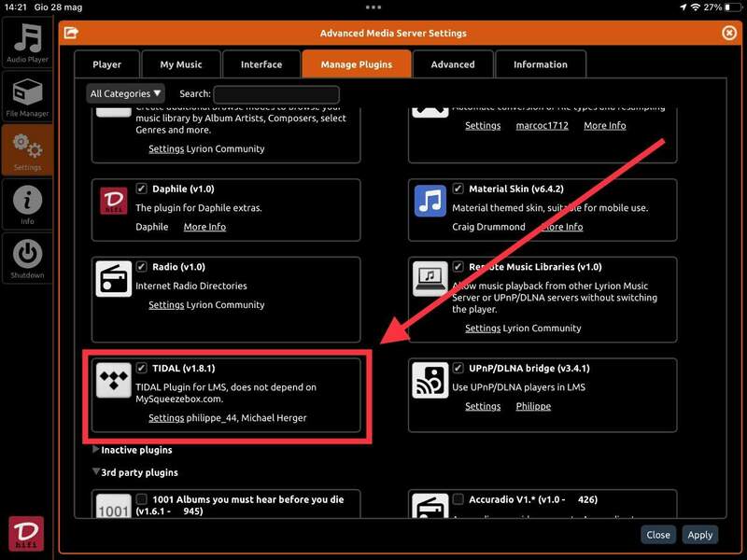
Task: Toggle the Radio (v1.0) plugin checkbox
Action: [142, 267]
